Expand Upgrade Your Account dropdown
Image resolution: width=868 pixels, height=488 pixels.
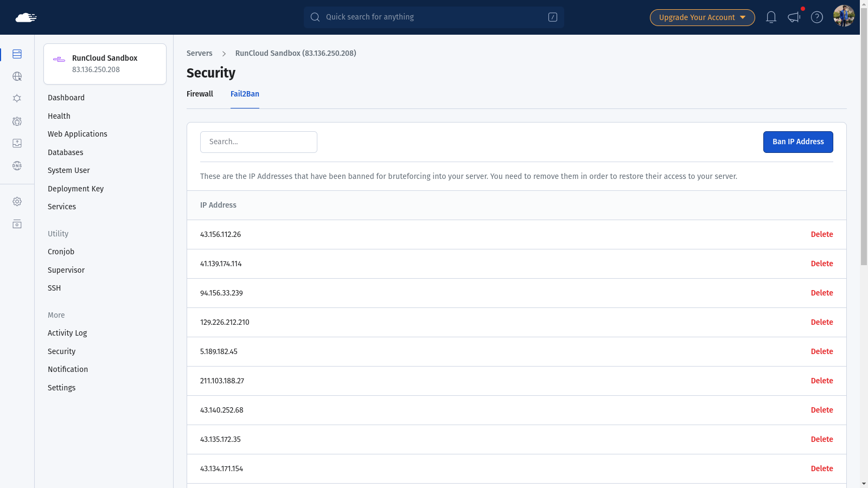[702, 17]
